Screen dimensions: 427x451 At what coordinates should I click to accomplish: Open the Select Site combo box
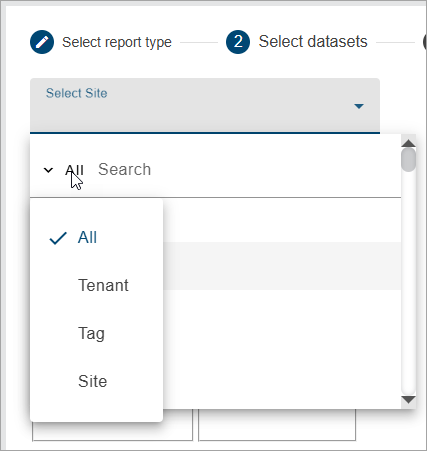205,106
